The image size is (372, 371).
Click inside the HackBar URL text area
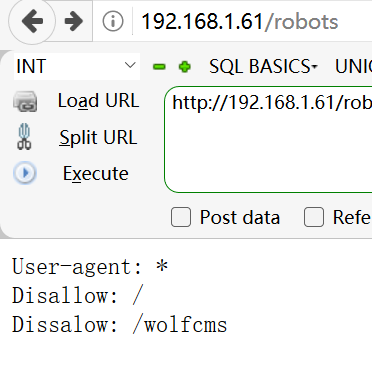point(268,139)
